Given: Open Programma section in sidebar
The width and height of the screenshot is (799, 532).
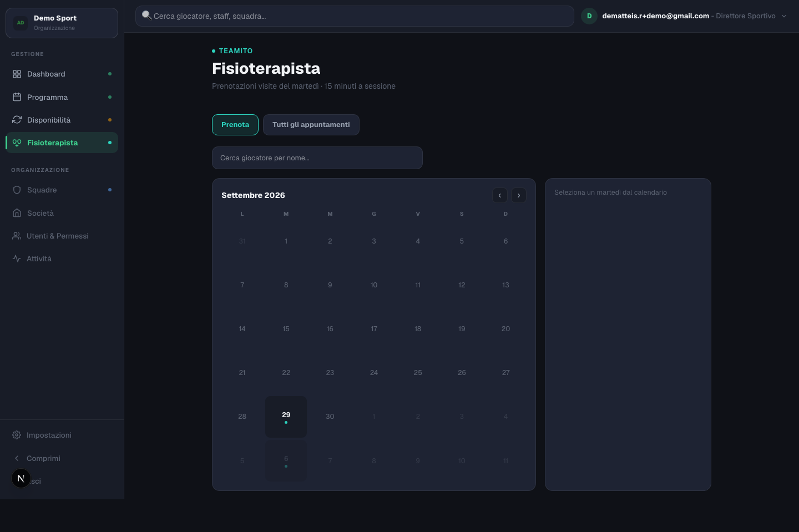Looking at the screenshot, I should [62, 97].
